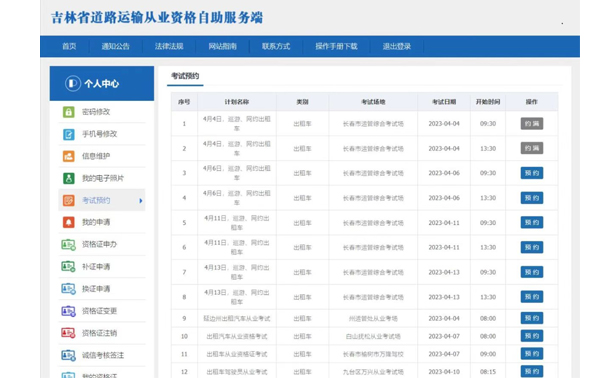Image resolution: width=616 pixels, height=378 pixels.
Task: Click the 个人中心 header logo icon
Action: tap(73, 83)
